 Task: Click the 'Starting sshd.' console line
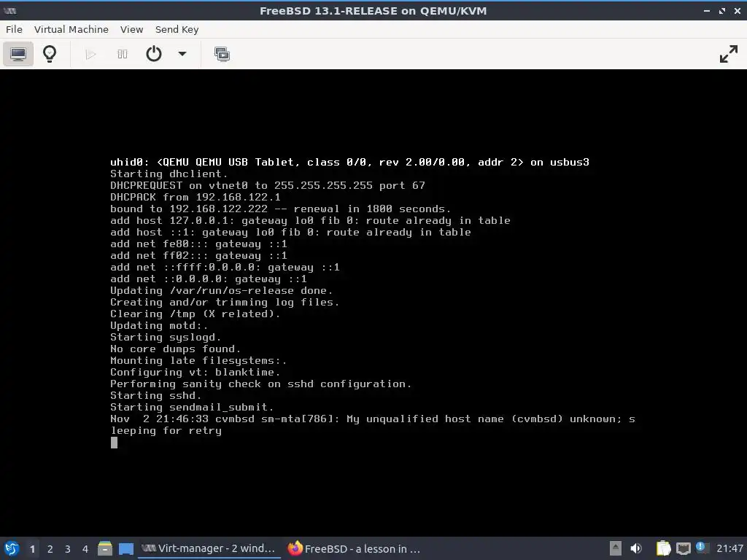[x=156, y=396]
